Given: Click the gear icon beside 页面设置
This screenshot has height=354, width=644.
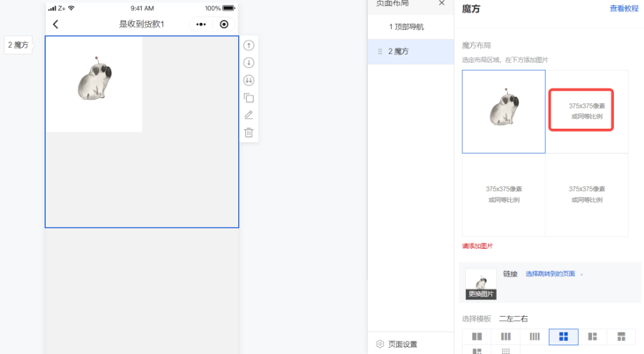Looking at the screenshot, I should pos(380,343).
